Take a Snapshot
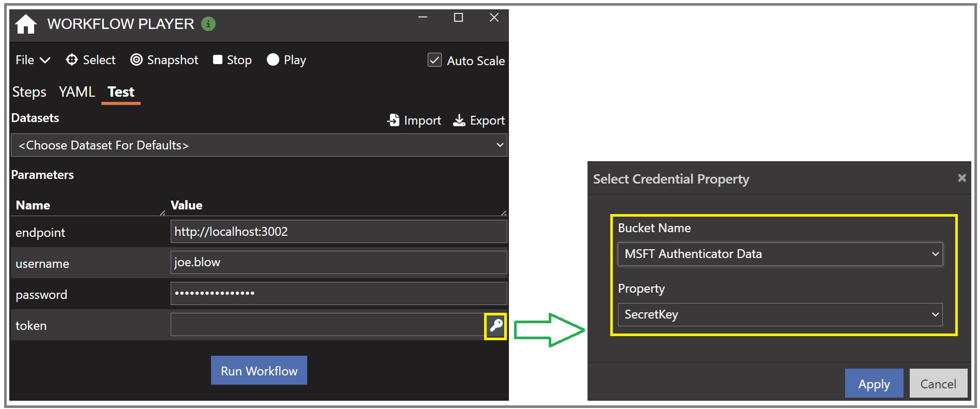This screenshot has height=409, width=980. coord(164,60)
